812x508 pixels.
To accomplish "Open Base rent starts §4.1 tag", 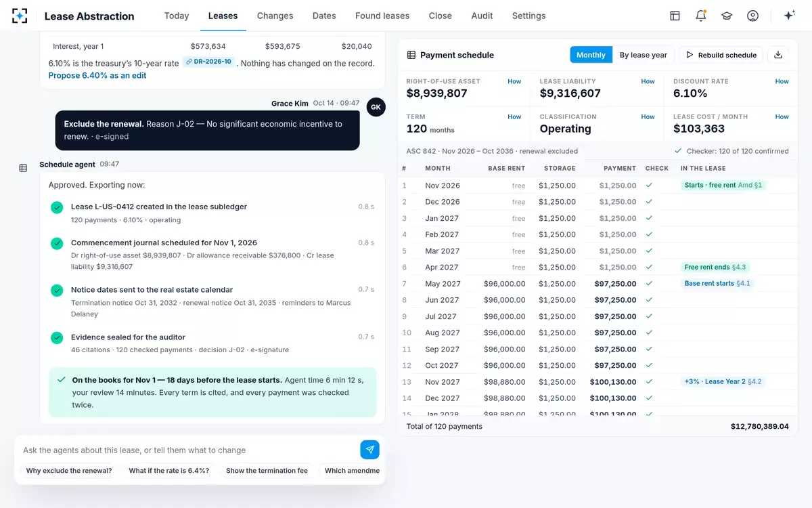I will pyautogui.click(x=717, y=284).
